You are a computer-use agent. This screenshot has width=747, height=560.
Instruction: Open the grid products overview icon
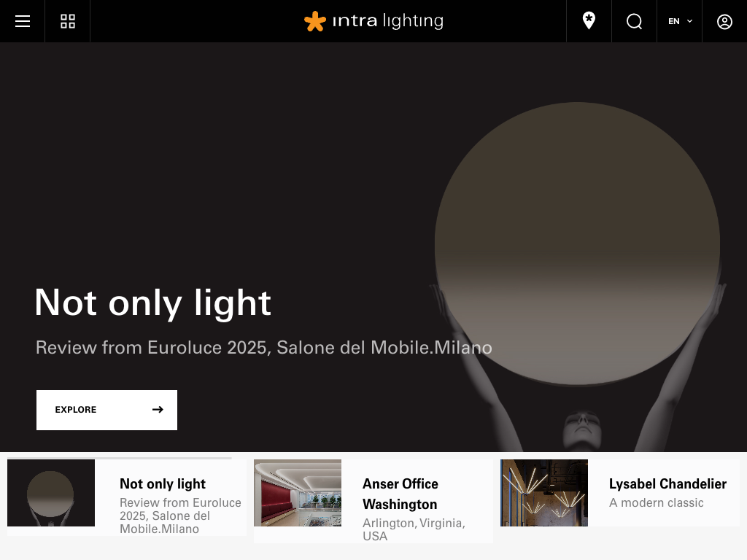pos(68,21)
